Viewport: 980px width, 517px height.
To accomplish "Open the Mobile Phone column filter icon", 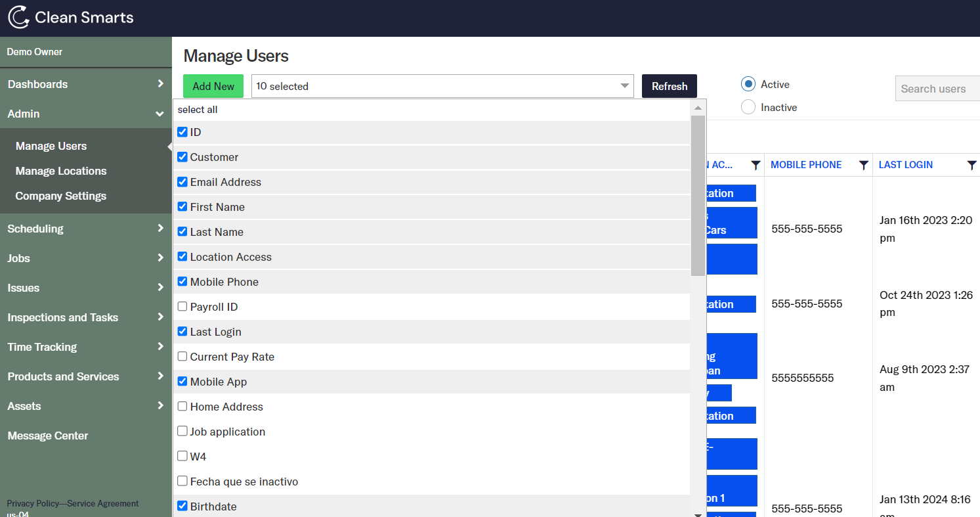I will (864, 165).
